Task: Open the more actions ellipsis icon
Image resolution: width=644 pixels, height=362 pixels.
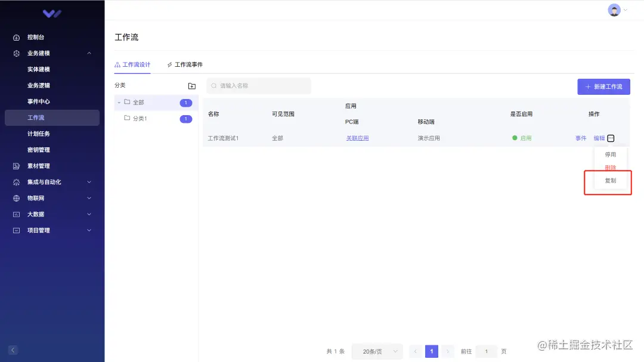Action: [611, 138]
